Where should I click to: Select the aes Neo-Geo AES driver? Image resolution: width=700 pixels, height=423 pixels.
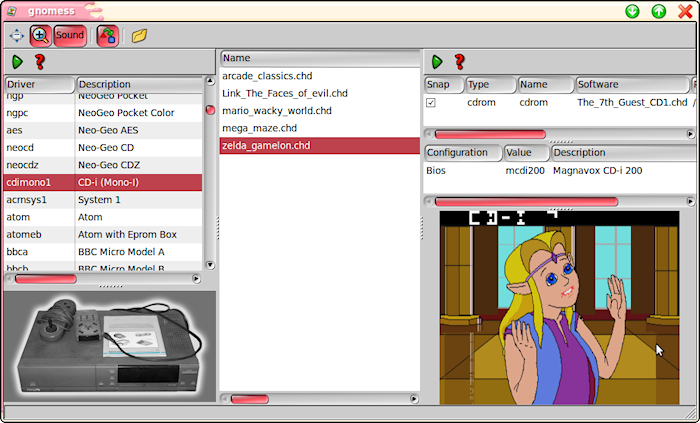click(103, 130)
